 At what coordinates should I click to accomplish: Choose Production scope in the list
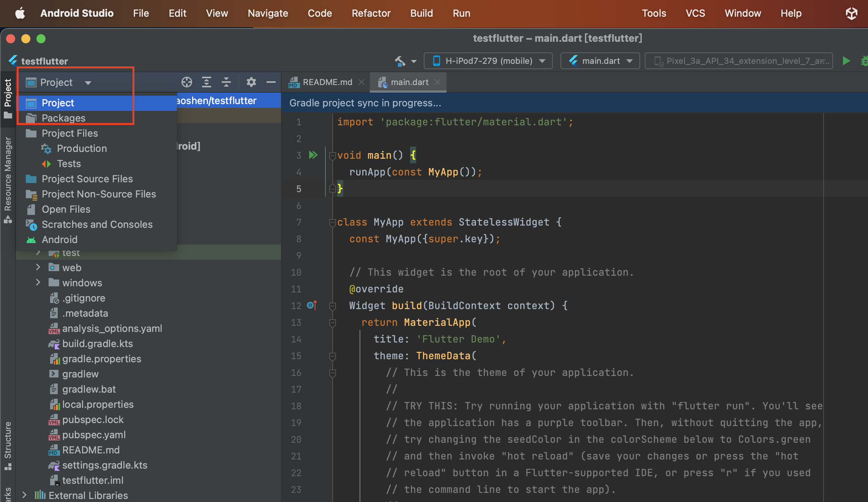pos(97,148)
